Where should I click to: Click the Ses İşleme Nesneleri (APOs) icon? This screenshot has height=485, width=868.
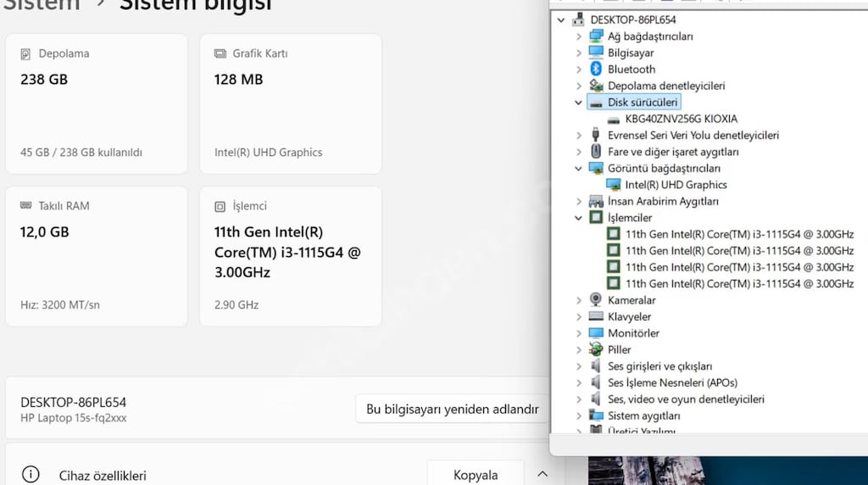(x=596, y=382)
